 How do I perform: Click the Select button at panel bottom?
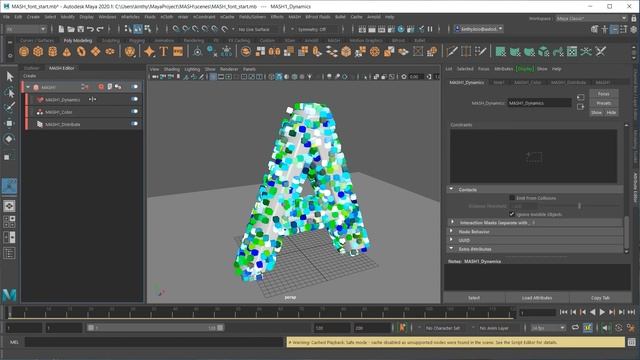(474, 298)
